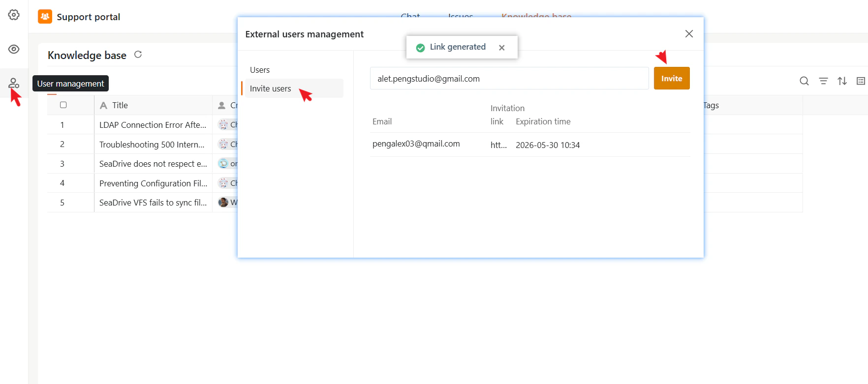This screenshot has height=384, width=868.
Task: Click the sort arrows icon
Action: [x=842, y=81]
